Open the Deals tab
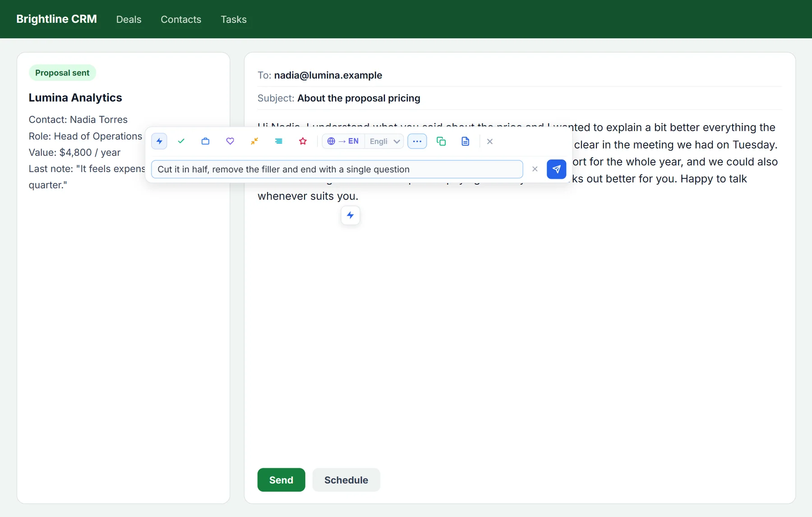Viewport: 812px width, 517px height. click(x=129, y=19)
